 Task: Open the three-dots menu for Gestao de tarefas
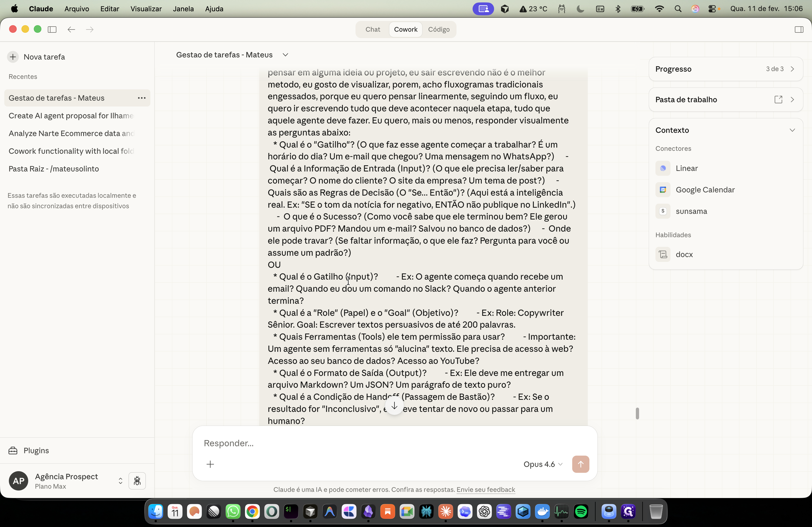click(x=142, y=98)
